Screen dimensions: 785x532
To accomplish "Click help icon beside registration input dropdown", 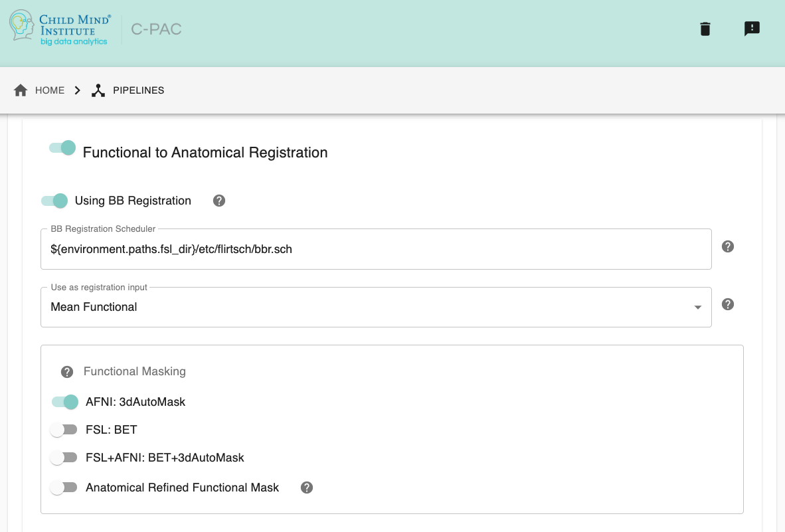I will [x=728, y=304].
